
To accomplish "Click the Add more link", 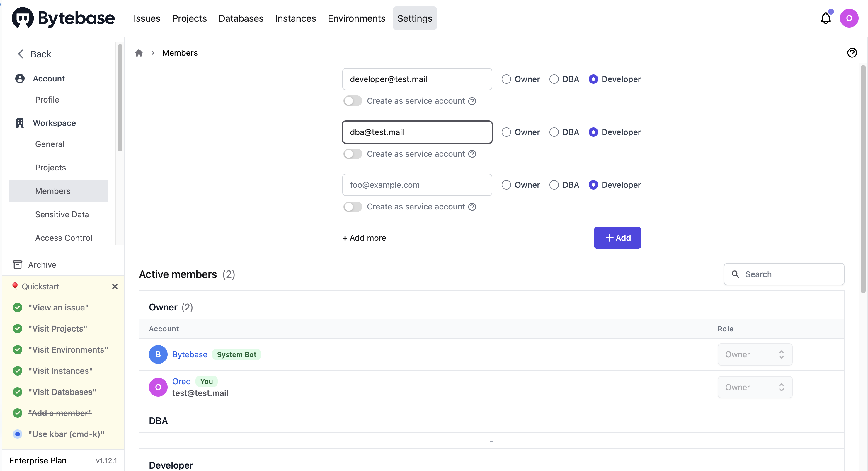I will [x=364, y=238].
